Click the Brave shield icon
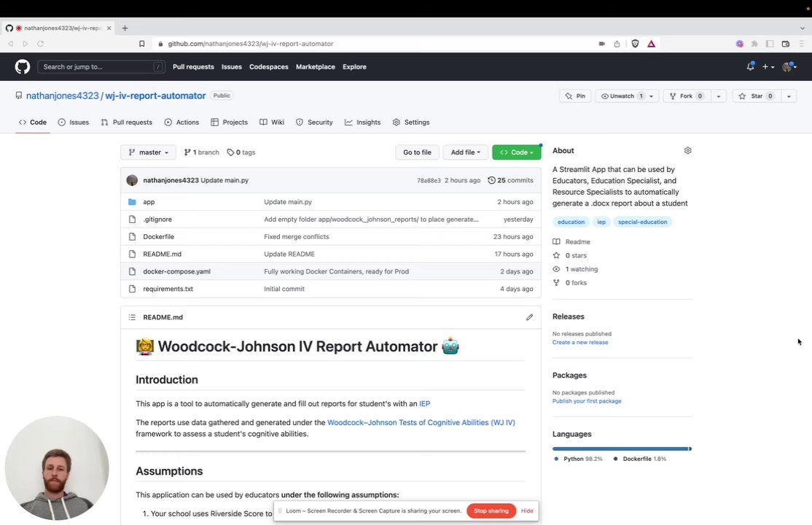The width and height of the screenshot is (812, 525). coord(635,44)
